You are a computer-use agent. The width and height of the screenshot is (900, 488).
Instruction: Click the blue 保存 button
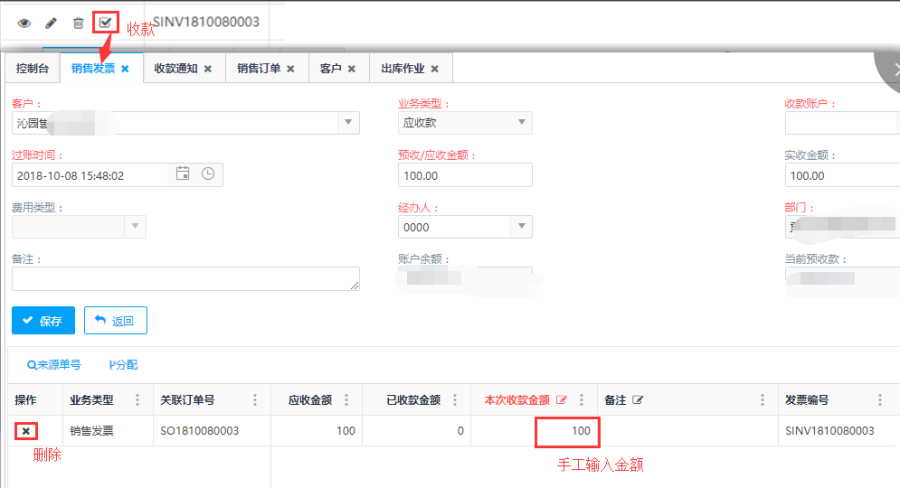[43, 321]
